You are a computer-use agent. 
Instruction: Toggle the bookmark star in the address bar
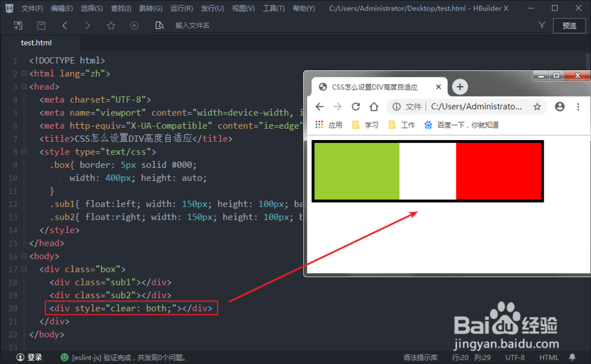tap(537, 107)
